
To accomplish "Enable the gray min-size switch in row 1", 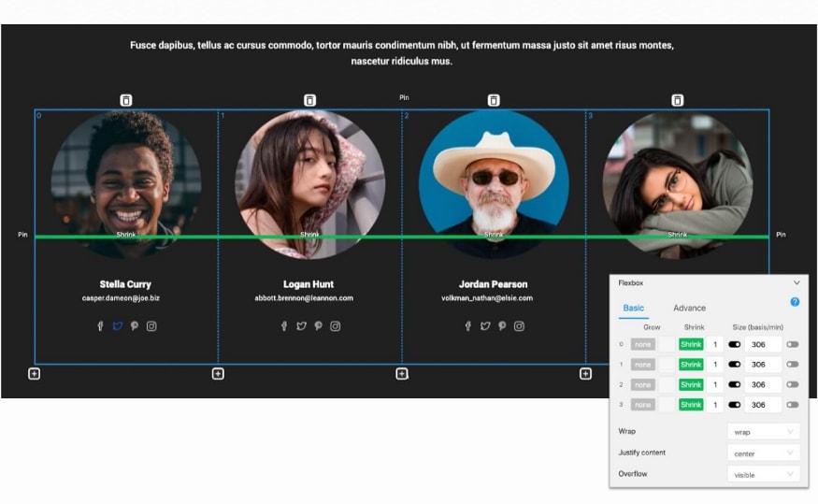I will point(793,364).
